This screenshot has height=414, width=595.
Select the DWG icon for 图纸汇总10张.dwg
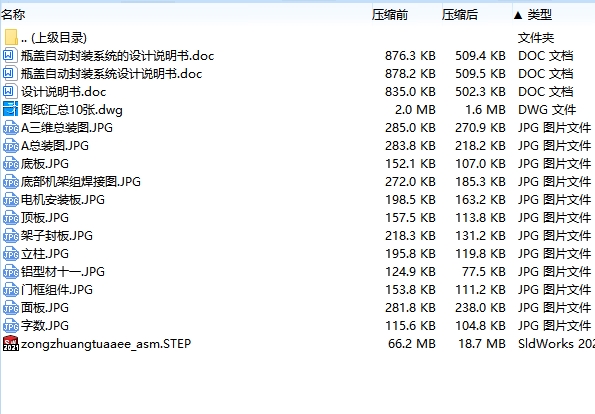pyautogui.click(x=10, y=110)
